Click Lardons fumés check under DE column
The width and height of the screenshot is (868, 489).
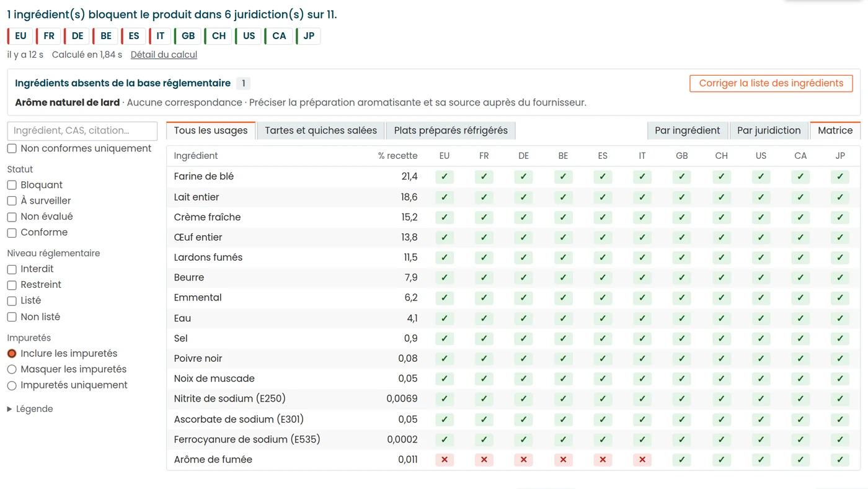click(x=523, y=258)
